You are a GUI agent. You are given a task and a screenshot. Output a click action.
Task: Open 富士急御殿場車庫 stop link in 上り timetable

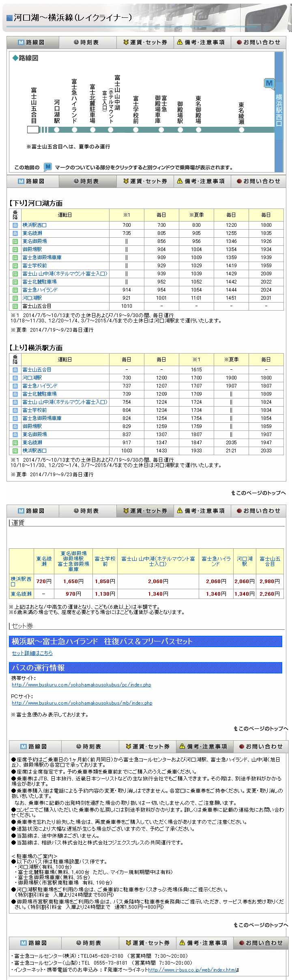pyautogui.click(x=42, y=418)
